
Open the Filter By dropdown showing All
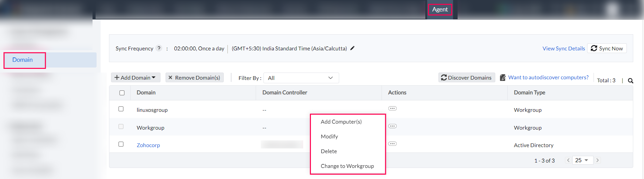[x=301, y=78]
